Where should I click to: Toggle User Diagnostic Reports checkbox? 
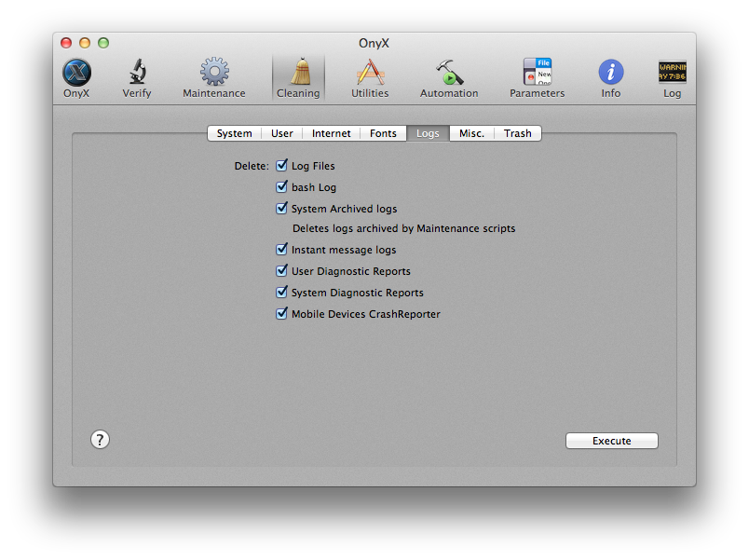[282, 271]
